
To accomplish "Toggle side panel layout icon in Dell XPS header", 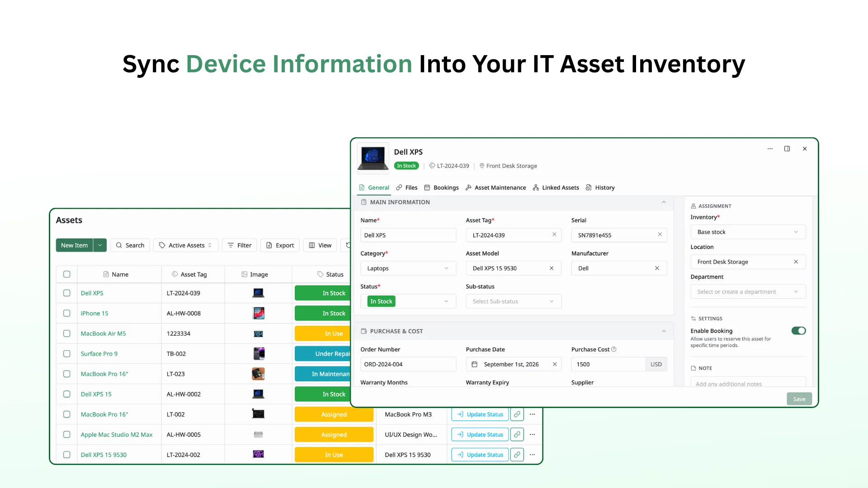I will tap(787, 149).
